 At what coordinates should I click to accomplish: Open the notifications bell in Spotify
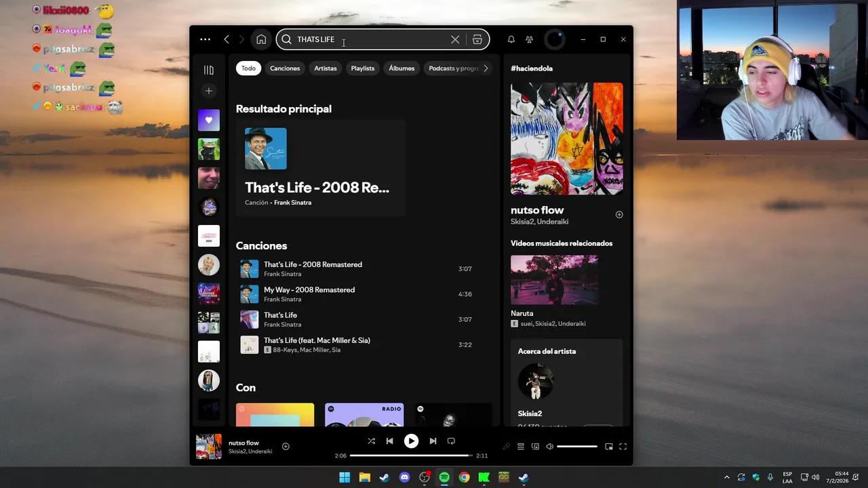511,39
